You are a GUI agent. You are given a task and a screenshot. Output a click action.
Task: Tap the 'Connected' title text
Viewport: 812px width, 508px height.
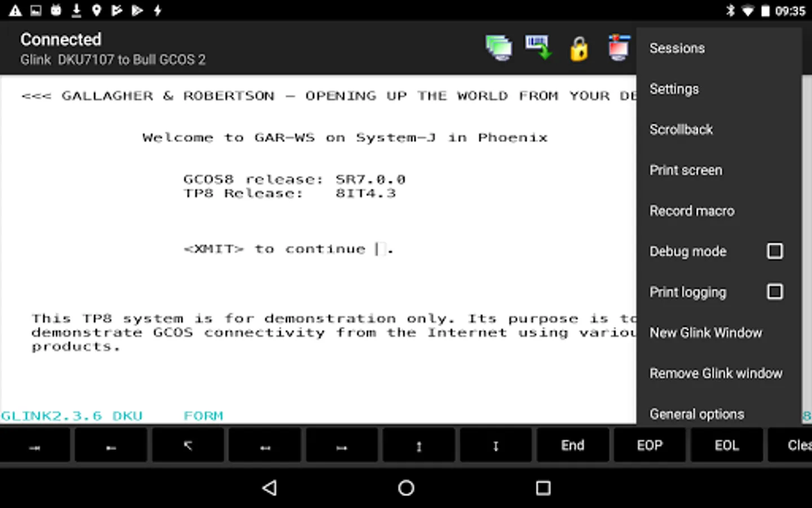(x=61, y=40)
